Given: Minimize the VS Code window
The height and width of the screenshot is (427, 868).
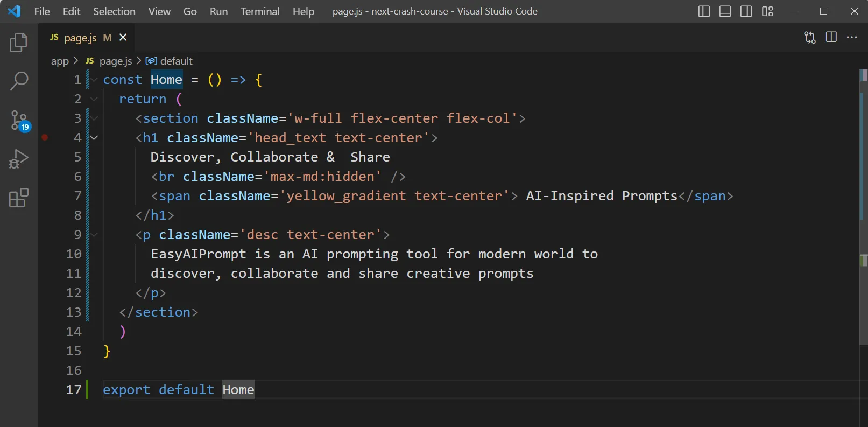Looking at the screenshot, I should tap(793, 11).
